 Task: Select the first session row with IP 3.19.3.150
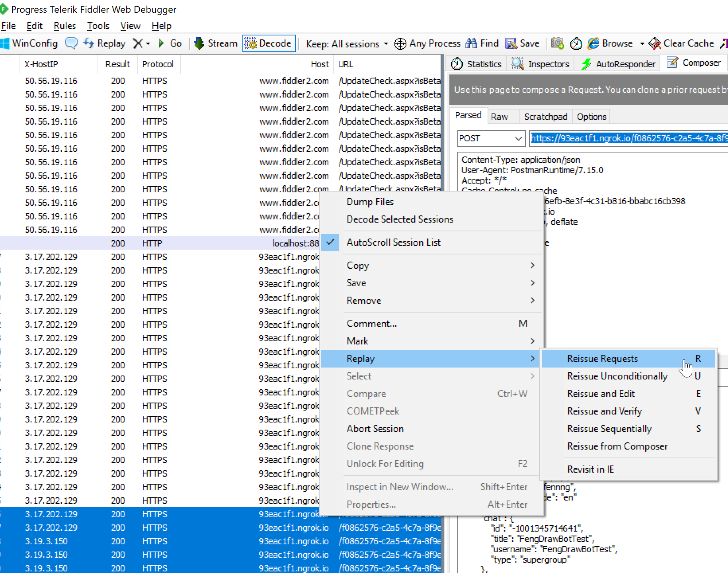221,541
